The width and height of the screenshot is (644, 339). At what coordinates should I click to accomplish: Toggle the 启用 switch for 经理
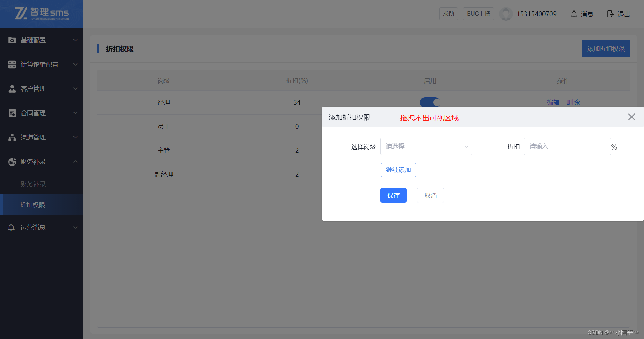430,102
